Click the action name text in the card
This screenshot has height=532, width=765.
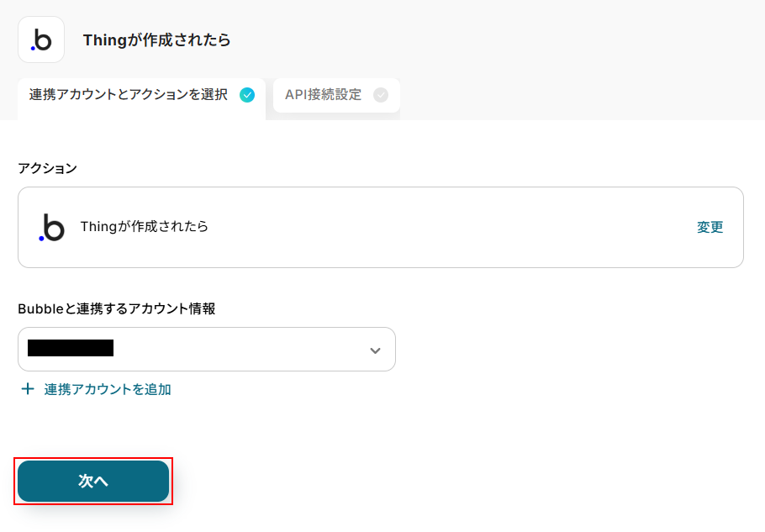(145, 227)
